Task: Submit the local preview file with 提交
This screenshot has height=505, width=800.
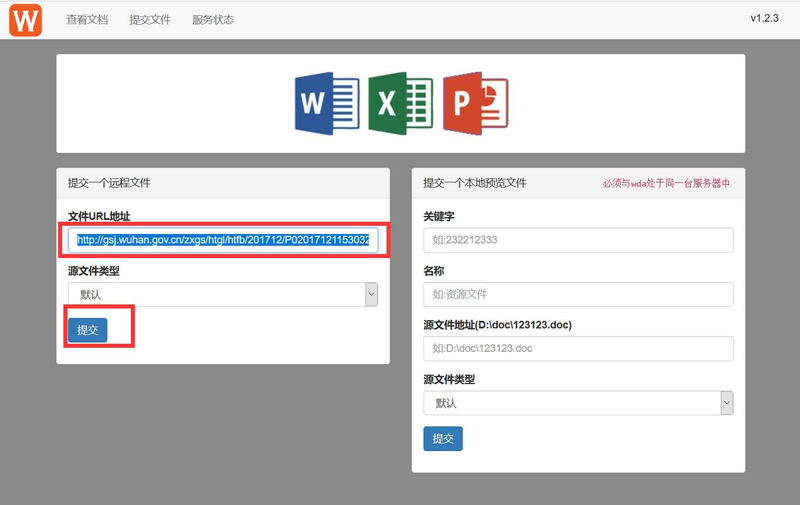Action: (443, 439)
